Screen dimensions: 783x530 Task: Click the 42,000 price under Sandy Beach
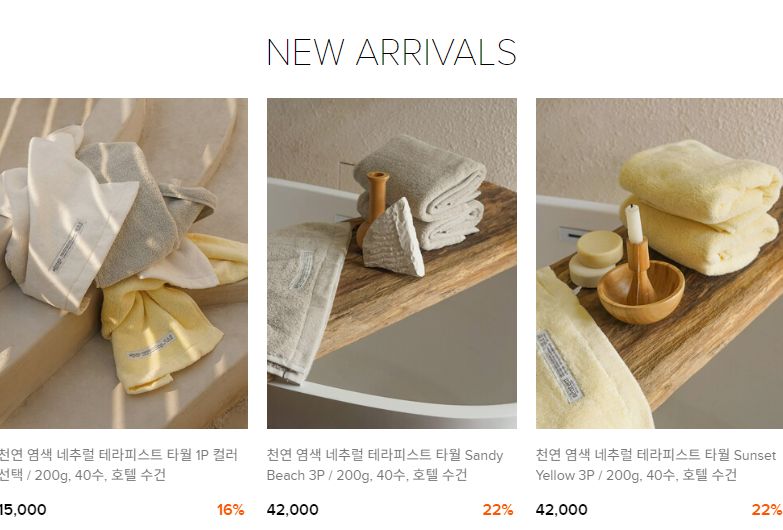coord(293,510)
